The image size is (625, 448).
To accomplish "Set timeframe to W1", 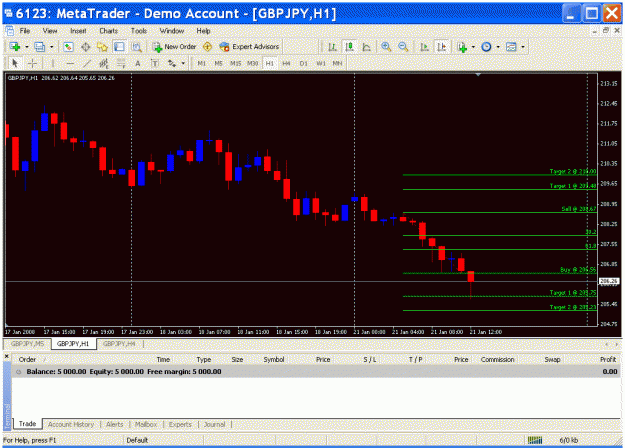I will [320, 63].
